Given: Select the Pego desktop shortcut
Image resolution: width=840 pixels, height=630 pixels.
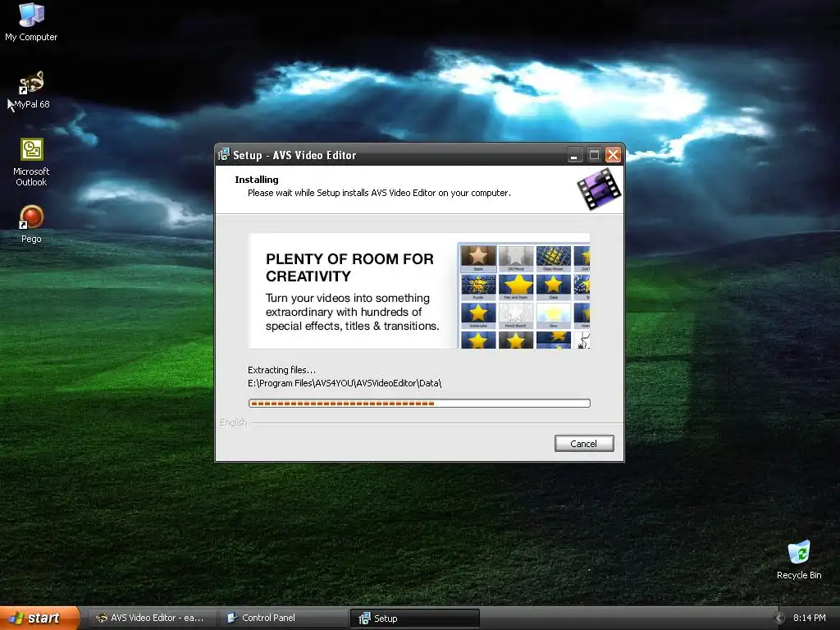Looking at the screenshot, I should pos(31,224).
